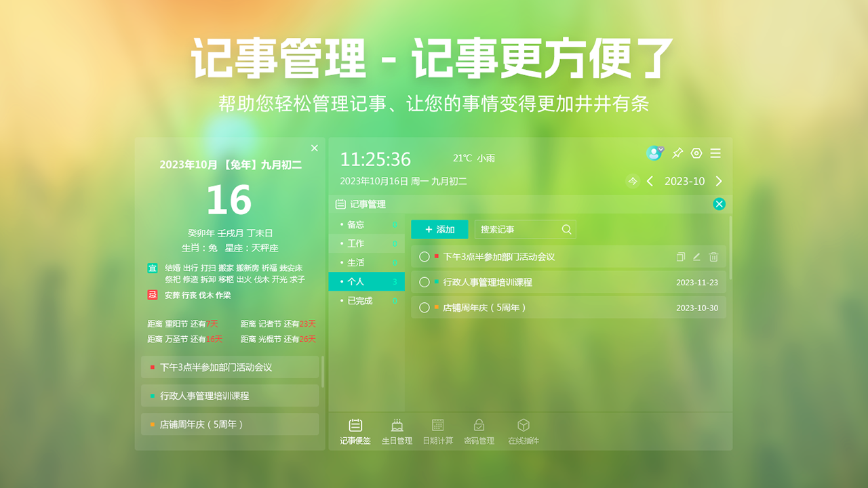Screen dimensions: 868x488
Task: Mark 店铺周年庆（5周年）as complete
Action: click(x=425, y=308)
